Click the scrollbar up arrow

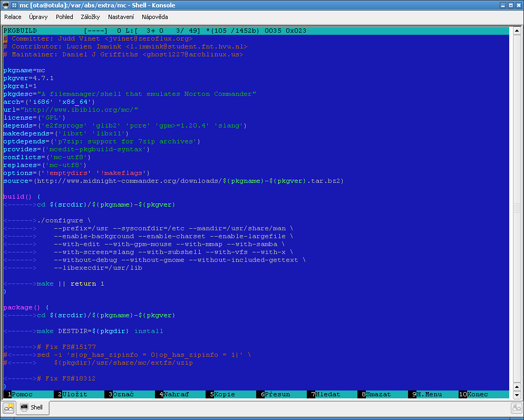(x=517, y=31)
